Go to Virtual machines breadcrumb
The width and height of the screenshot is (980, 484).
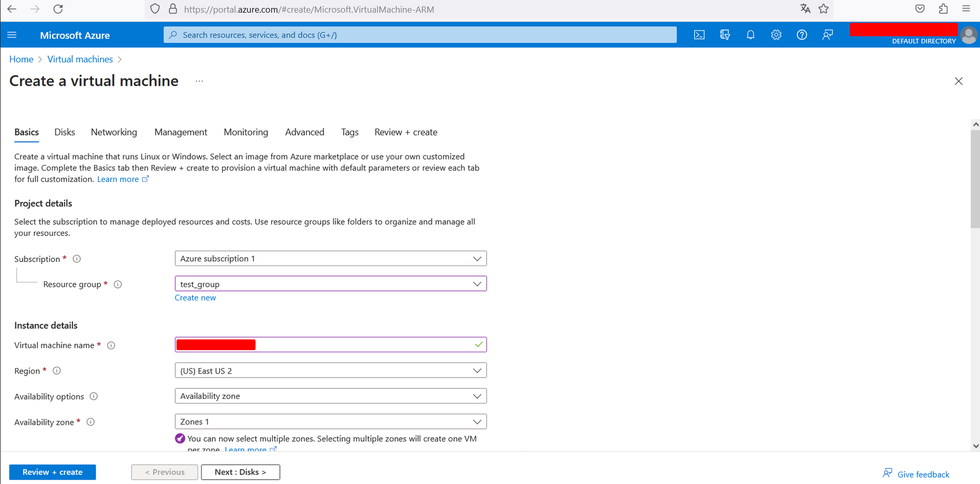pyautogui.click(x=80, y=59)
